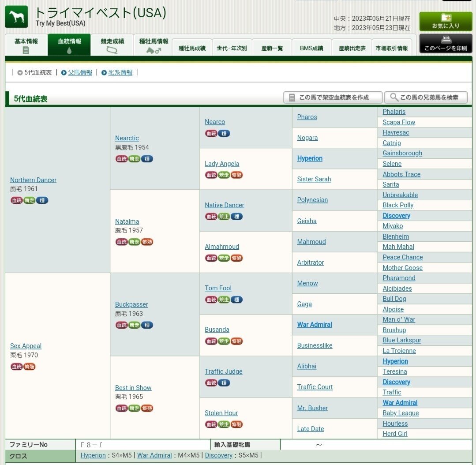Viewport: 476px width, 465px height.
Task: Open Native Dancer's horse page
Action: pos(225,205)
